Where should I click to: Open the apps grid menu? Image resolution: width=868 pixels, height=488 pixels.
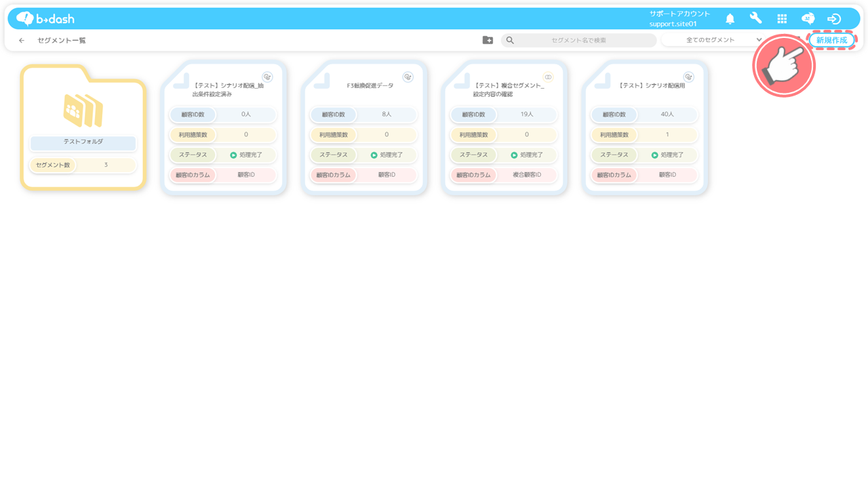click(x=782, y=19)
